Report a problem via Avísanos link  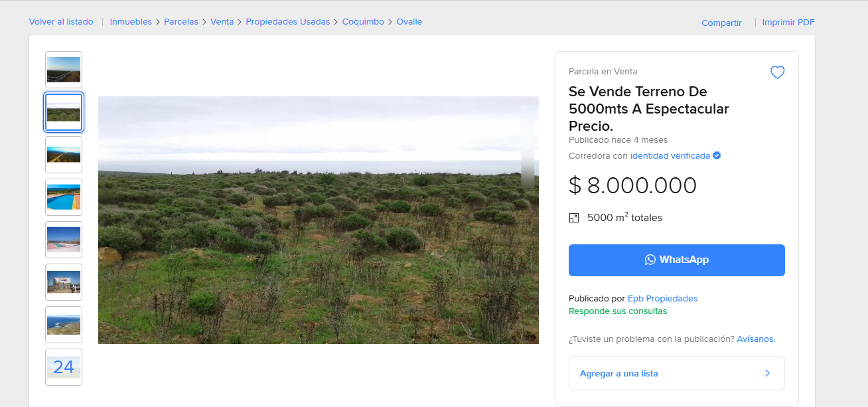pos(756,339)
